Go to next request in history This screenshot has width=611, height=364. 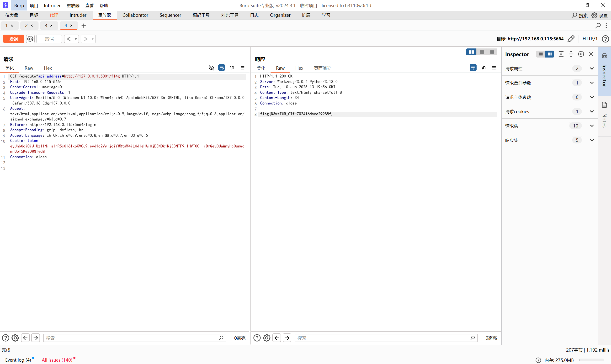[85, 39]
